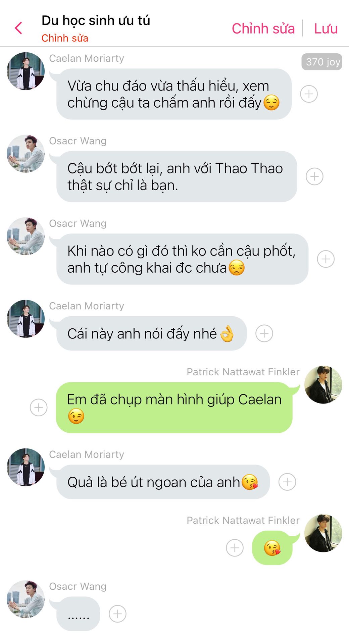Image resolution: width=349 pixels, height=644 pixels.
Task: Select the green 'Em đã chụp màn hình' bubble
Action: 174,408
